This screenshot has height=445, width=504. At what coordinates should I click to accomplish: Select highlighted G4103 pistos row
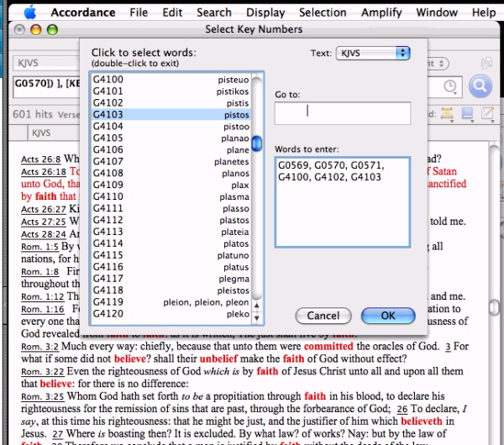[171, 114]
